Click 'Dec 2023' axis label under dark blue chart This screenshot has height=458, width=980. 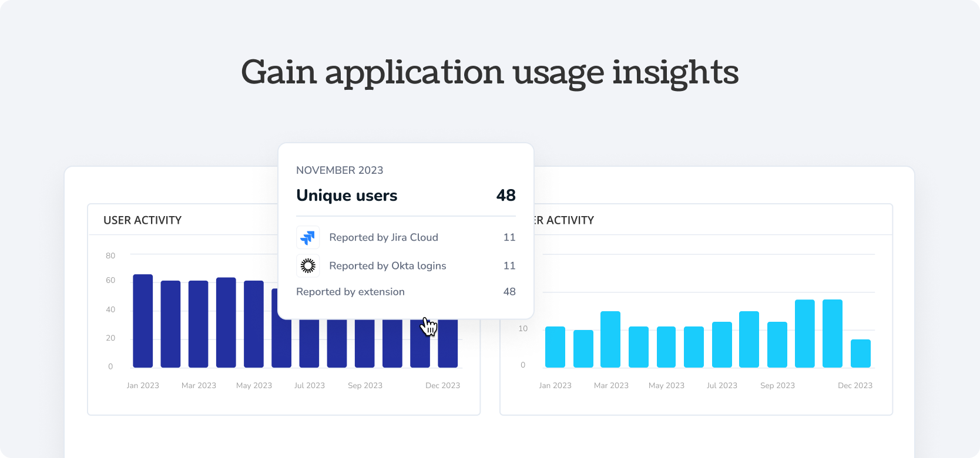tap(442, 386)
